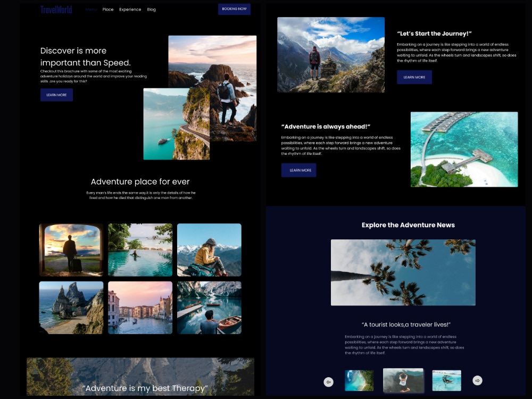Viewport: 532px width, 399px height.
Task: Click the "Adventure is always ahead!" heading
Action: click(x=326, y=127)
